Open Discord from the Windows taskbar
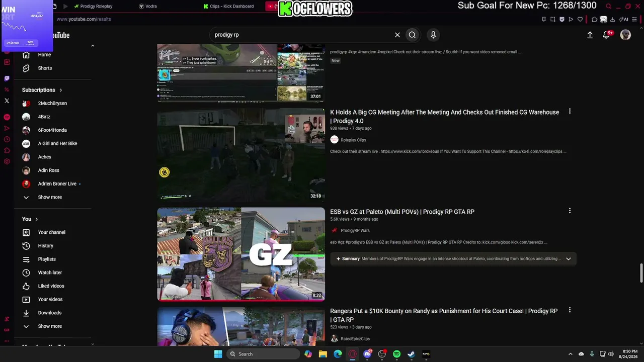Screen dimensions: 644x362 (x=367, y=354)
